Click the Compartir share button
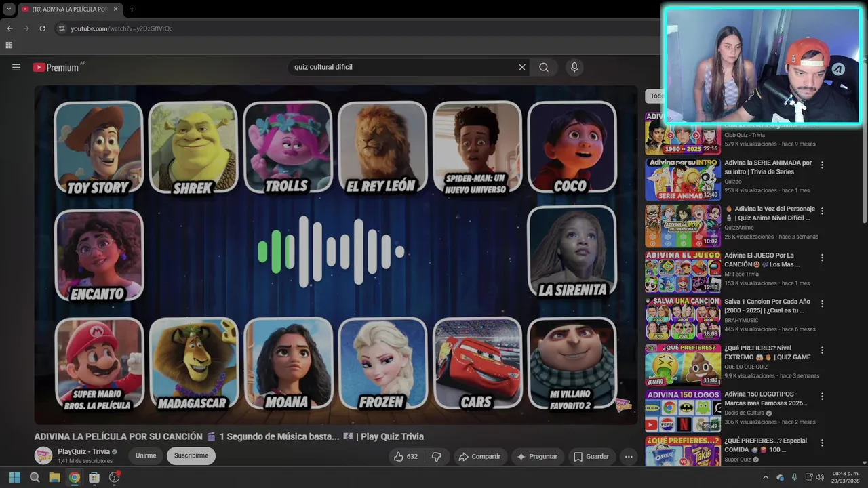This screenshot has height=488, width=868. pos(479,457)
